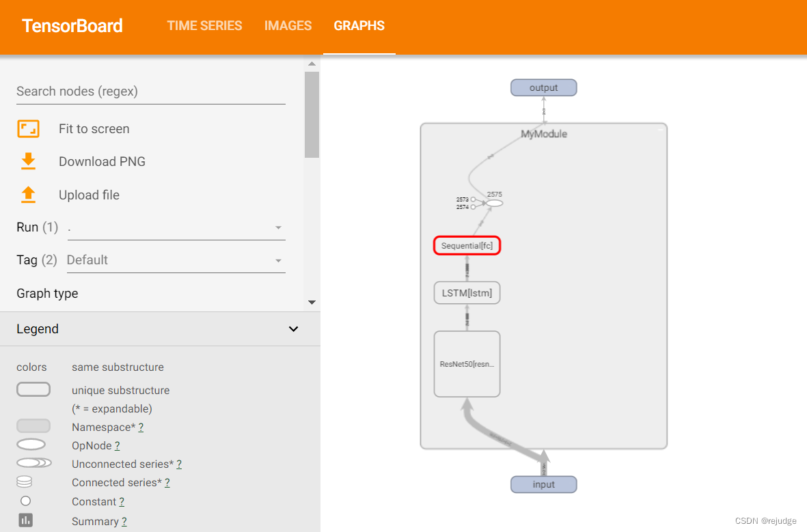Image resolution: width=807 pixels, height=532 pixels.
Task: Open the Namespace help question mark
Action: [141, 428]
